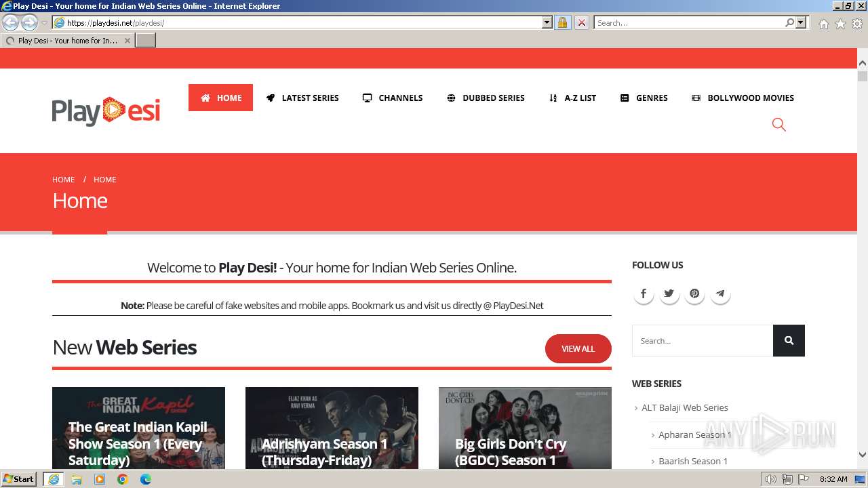Click the Internet Explorer forward arrow

pos(29,22)
